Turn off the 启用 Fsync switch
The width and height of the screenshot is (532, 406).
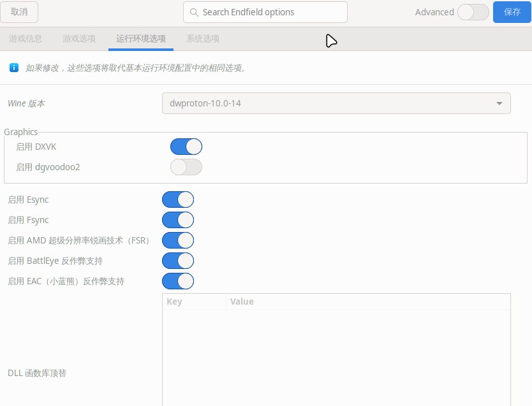[177, 220]
